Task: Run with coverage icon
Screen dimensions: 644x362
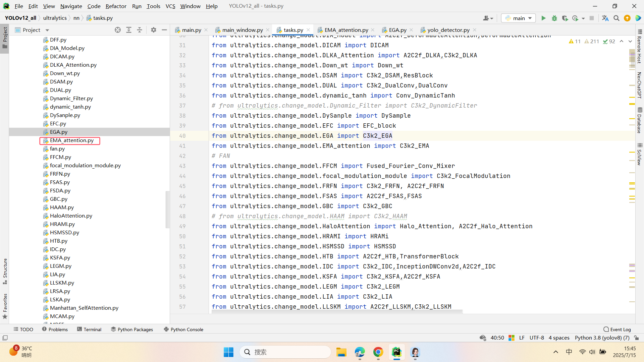Action: click(565, 18)
